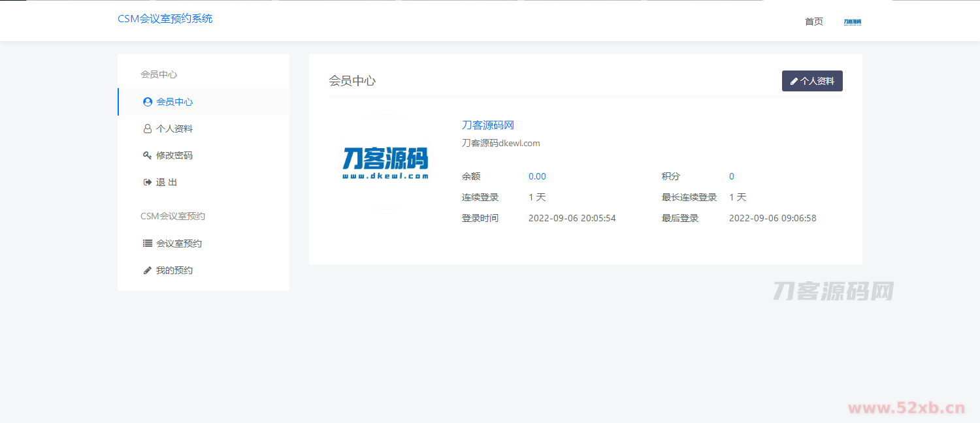Click the pencil icon beside 我的预约

(x=148, y=270)
